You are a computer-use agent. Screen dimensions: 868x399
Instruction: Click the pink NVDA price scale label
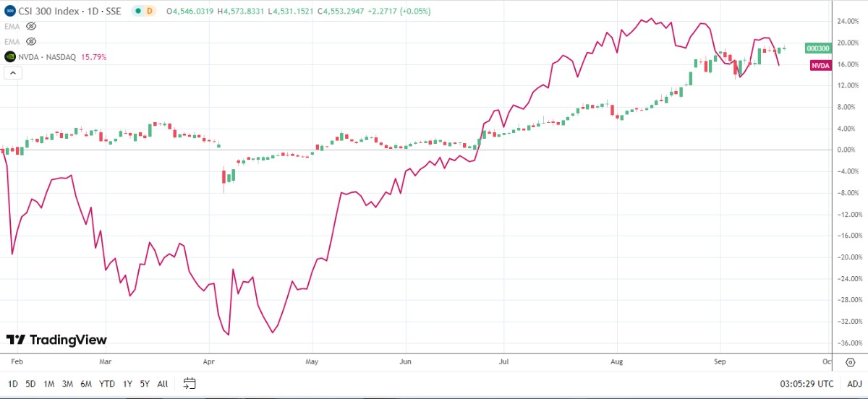(820, 66)
